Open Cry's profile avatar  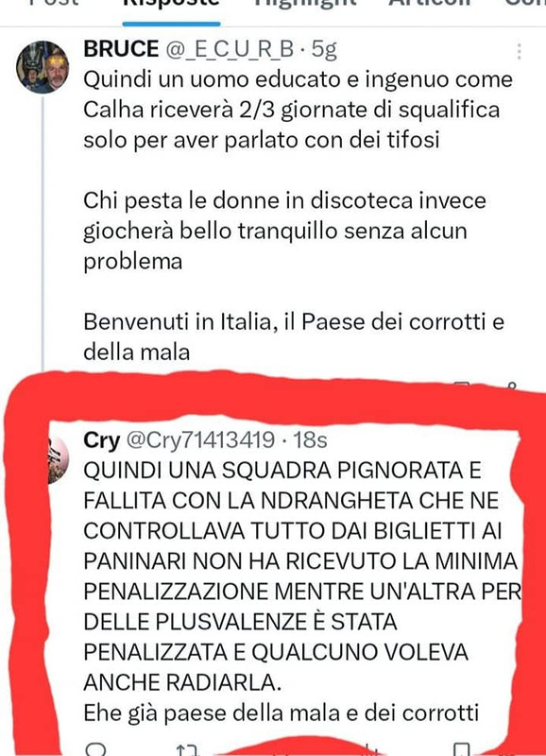(59, 459)
